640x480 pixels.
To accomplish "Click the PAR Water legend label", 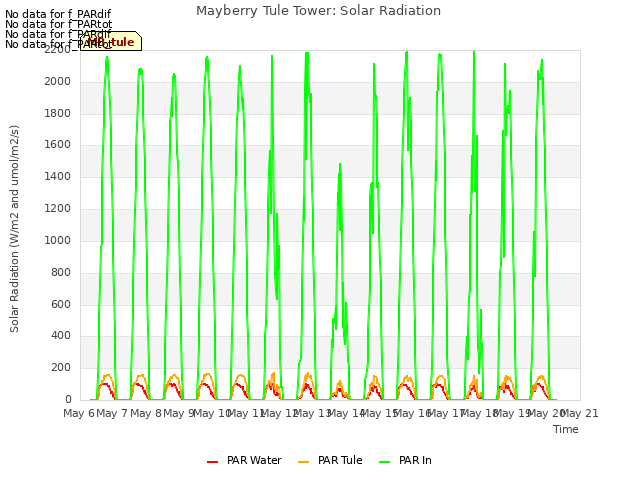I will click(x=254, y=460).
